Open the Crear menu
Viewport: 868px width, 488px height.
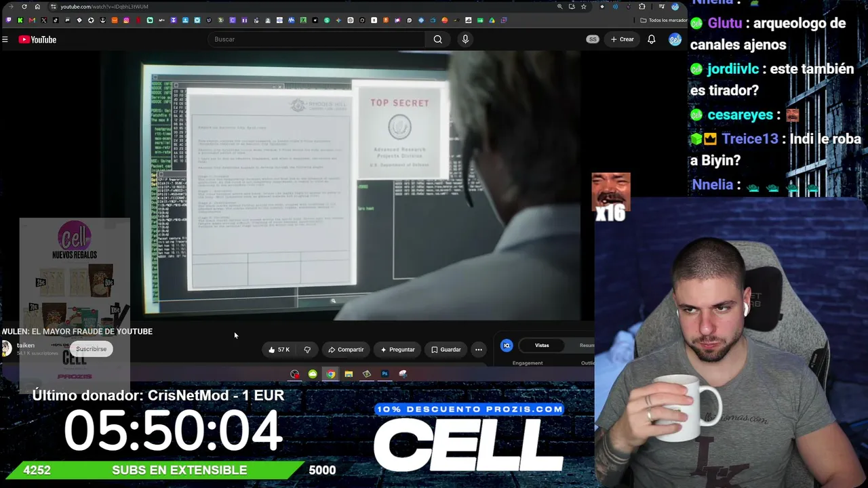622,39
